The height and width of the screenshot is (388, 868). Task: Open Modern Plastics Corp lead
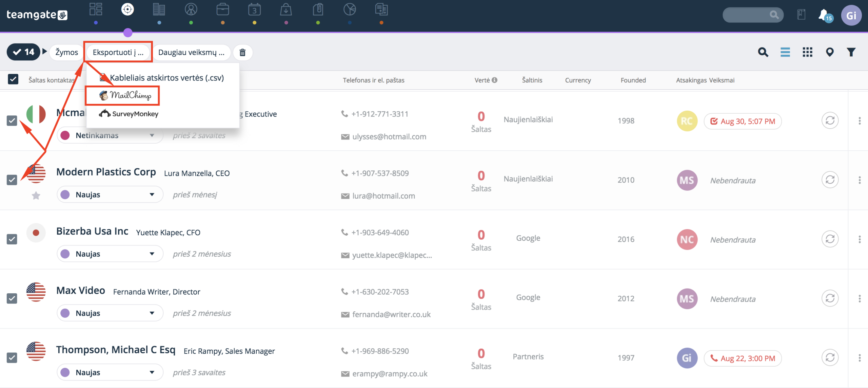(106, 172)
